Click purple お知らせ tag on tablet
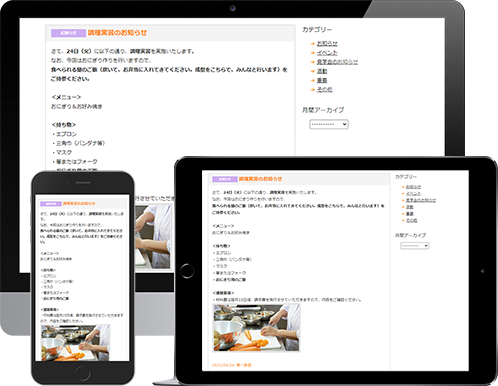This screenshot has height=386, width=498. 225,179
